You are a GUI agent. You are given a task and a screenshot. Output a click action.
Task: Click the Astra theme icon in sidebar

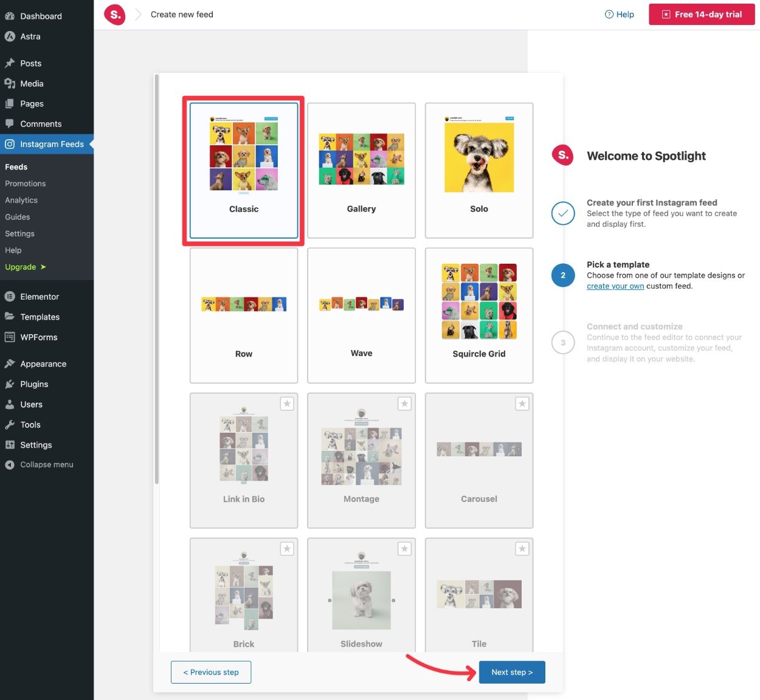(10, 36)
